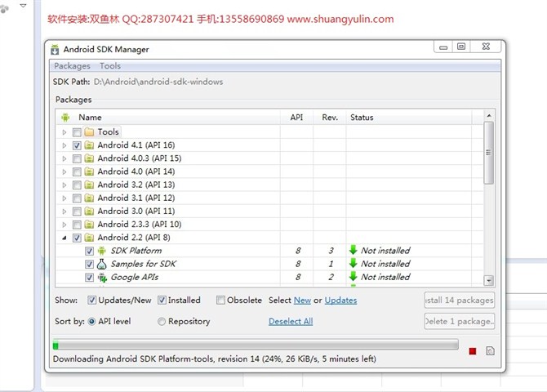547x392 pixels.
Task: Expand the Android 3.2 (API 13) node
Action: click(64, 185)
